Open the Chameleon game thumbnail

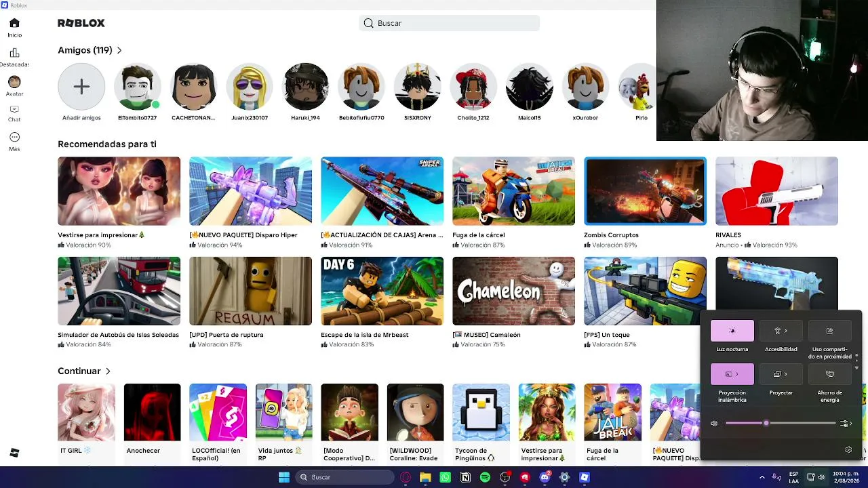513,291
